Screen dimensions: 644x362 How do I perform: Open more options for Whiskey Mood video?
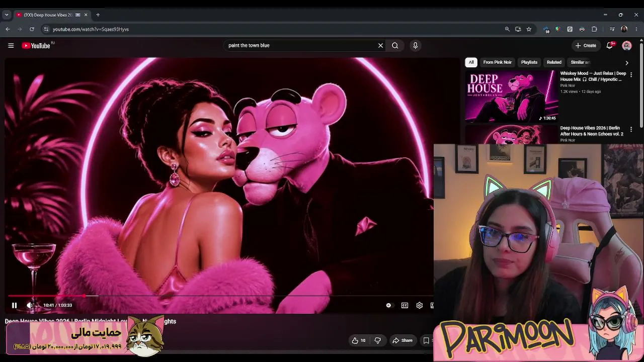pos(631,74)
